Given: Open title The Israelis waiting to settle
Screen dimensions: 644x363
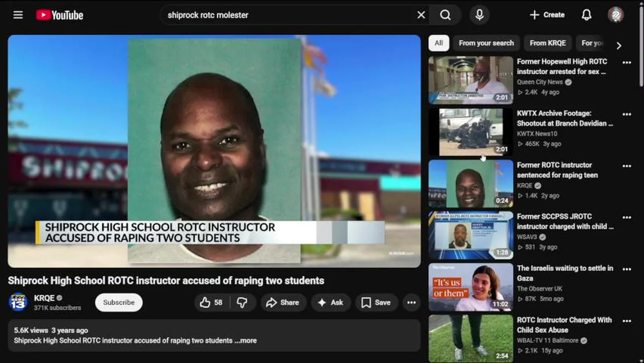Looking at the screenshot, I should coord(565,273).
